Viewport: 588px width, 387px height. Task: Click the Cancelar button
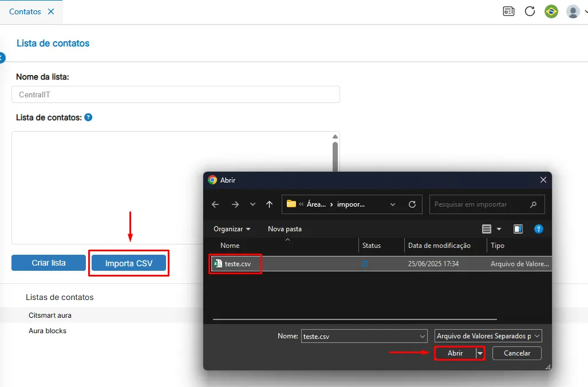(517, 353)
